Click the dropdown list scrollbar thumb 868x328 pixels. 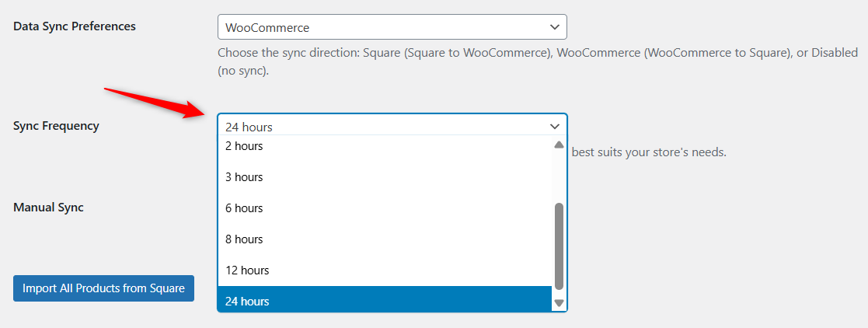559,246
